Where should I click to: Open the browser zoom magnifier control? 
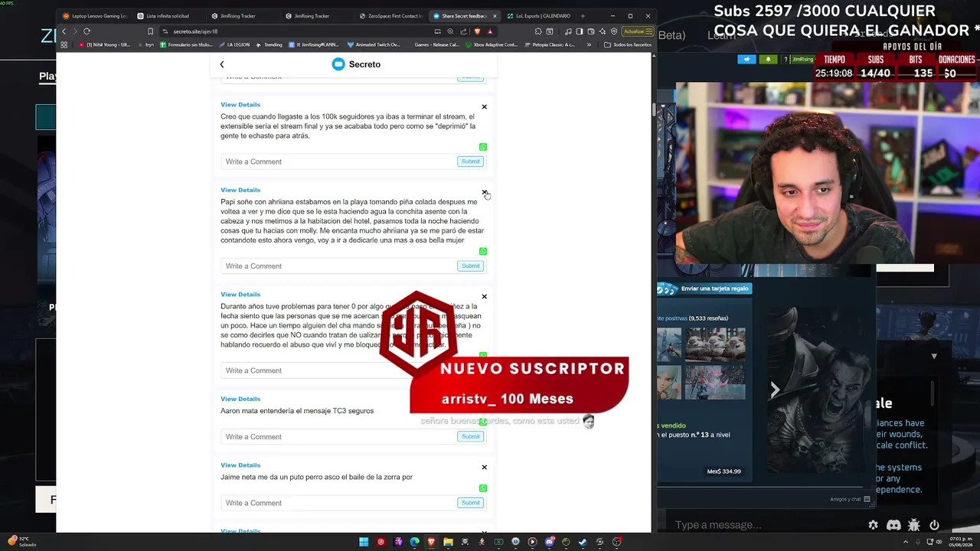450,31
